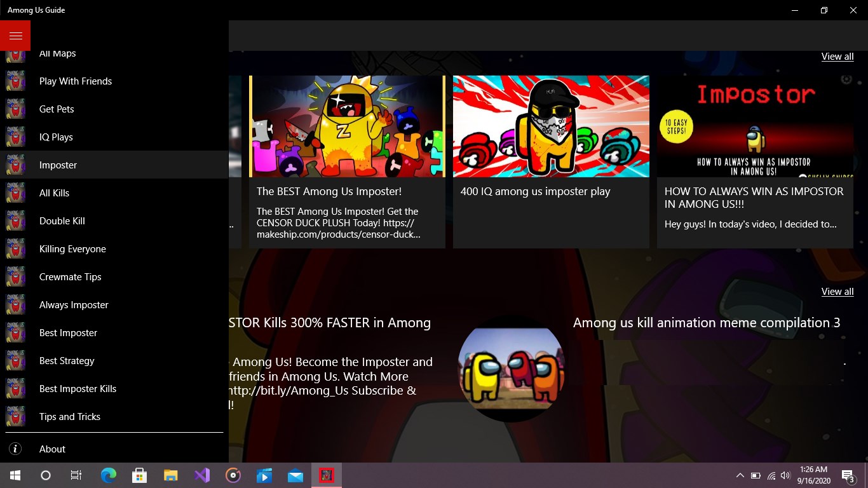Click the icon beside Double Kill
Screen dimensions: 868x488
click(15, 221)
